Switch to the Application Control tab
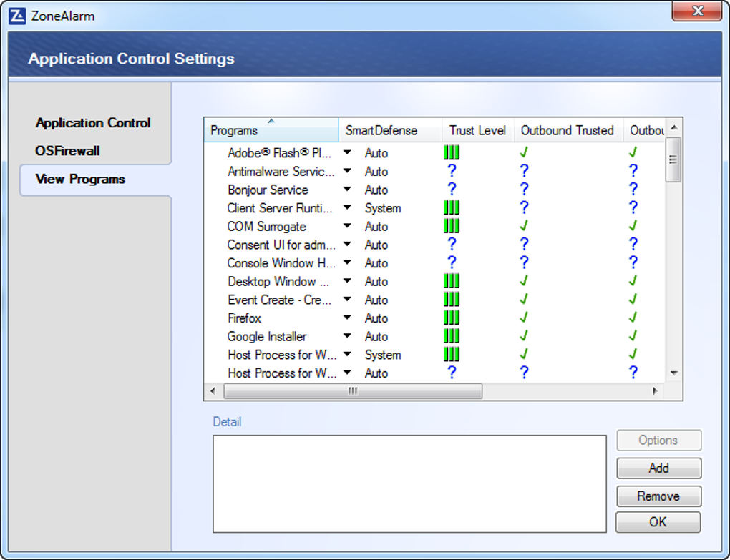This screenshot has height=560, width=730. [x=93, y=123]
